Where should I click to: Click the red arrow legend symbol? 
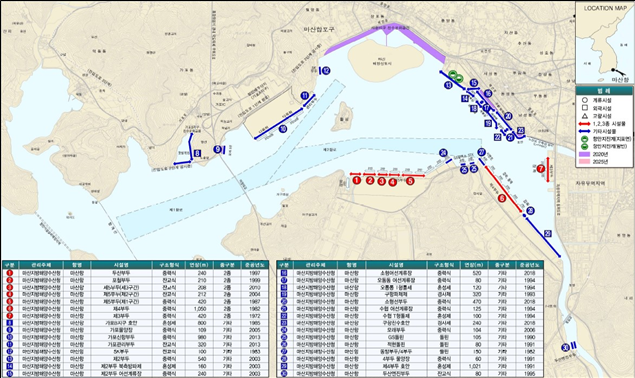[x=584, y=124]
